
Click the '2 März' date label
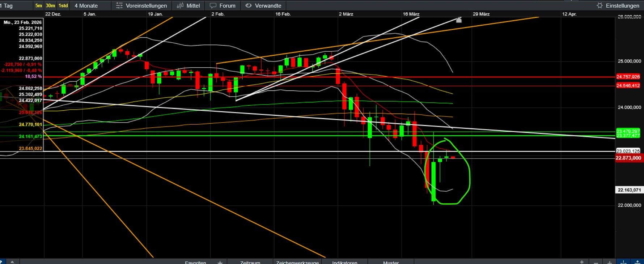(x=346, y=14)
